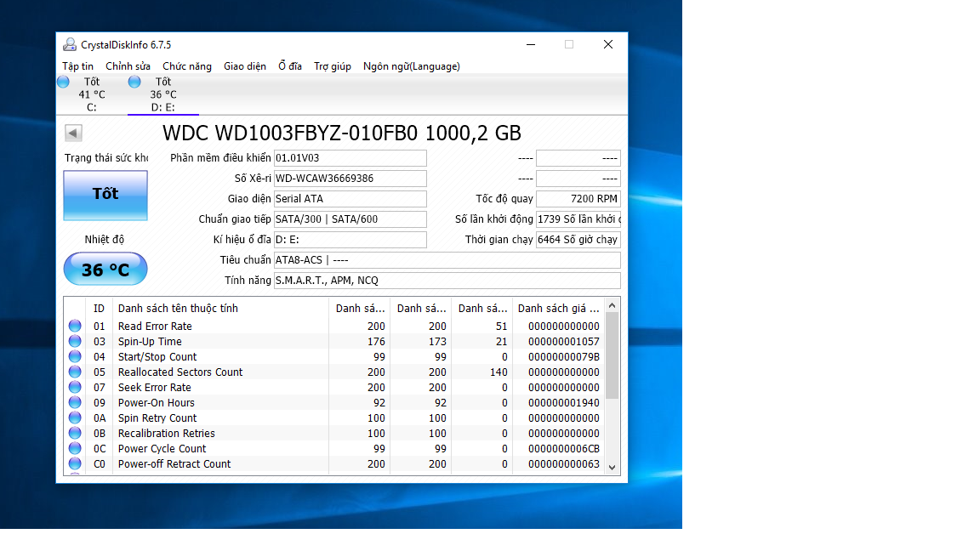Click status orb for Recalibration Retries
Viewport: 980px width, 551px height.
(75, 433)
